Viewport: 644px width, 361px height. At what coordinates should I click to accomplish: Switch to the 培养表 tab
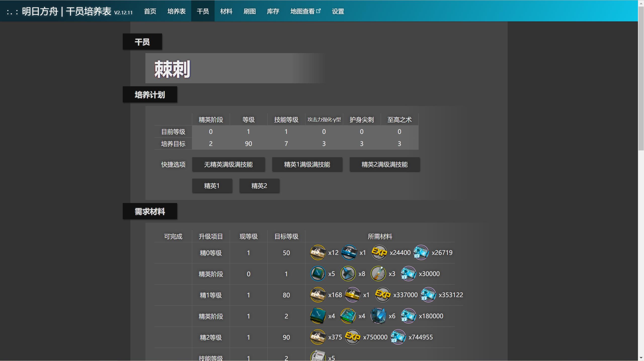coord(177,11)
